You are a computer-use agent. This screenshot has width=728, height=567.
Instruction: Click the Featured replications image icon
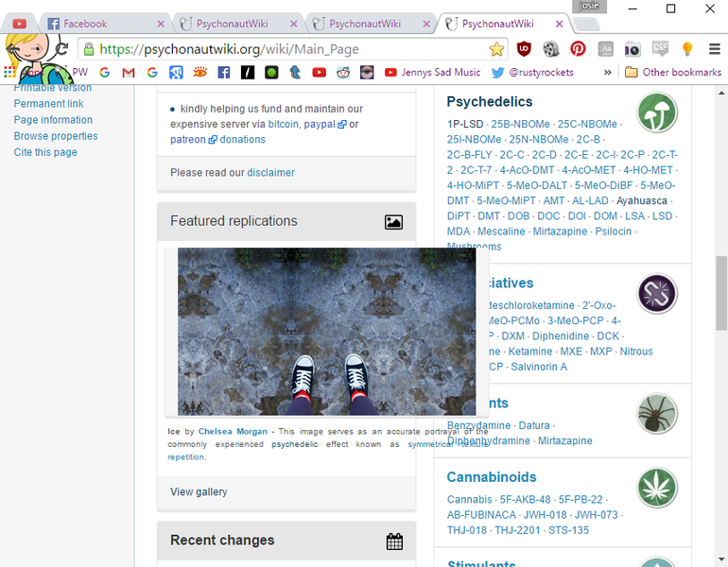393,222
